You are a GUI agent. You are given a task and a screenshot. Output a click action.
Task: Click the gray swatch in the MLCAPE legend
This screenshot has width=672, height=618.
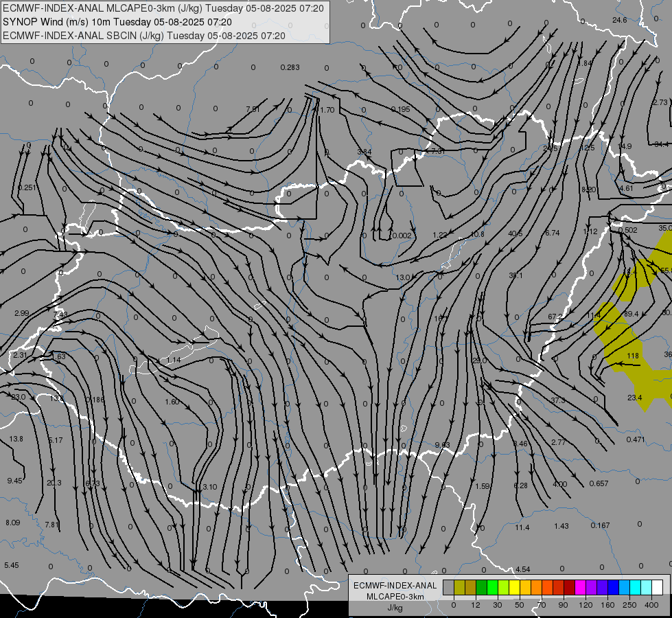[x=449, y=588]
